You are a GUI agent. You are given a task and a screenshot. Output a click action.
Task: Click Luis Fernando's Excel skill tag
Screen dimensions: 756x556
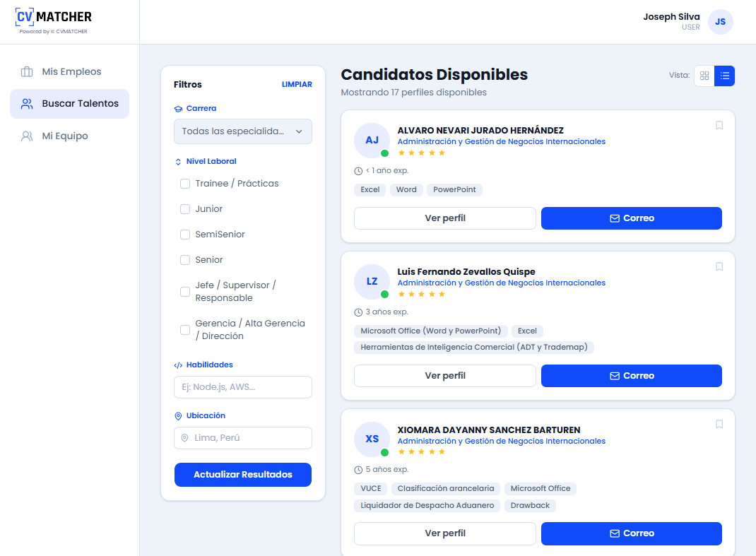(x=527, y=331)
